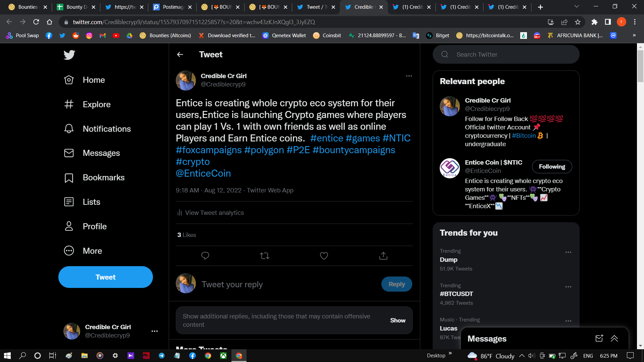Screen dimensions: 644x362
Task: Open the browser extensions puzzle icon
Action: tap(594, 22)
